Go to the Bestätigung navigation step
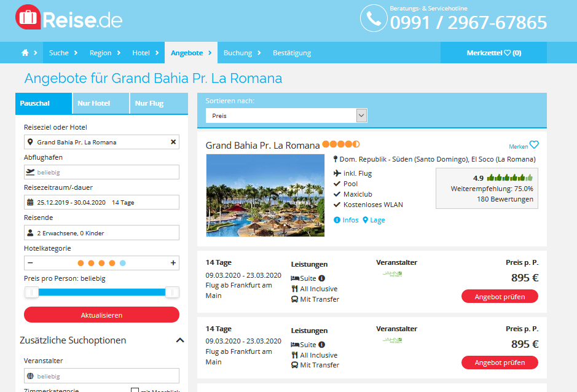 292,53
